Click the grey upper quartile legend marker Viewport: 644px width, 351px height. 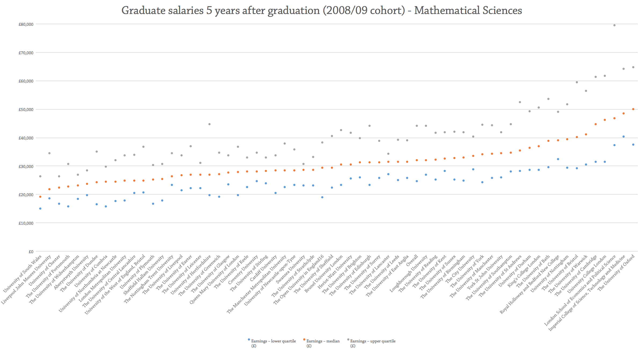pos(348,340)
